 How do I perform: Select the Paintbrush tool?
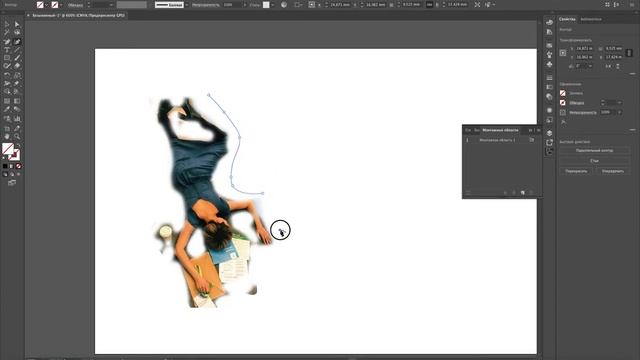[x=17, y=58]
